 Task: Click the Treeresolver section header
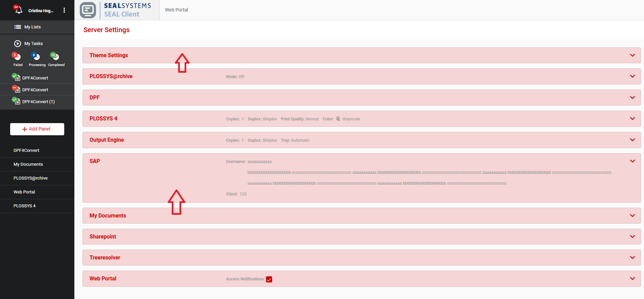coord(105,258)
